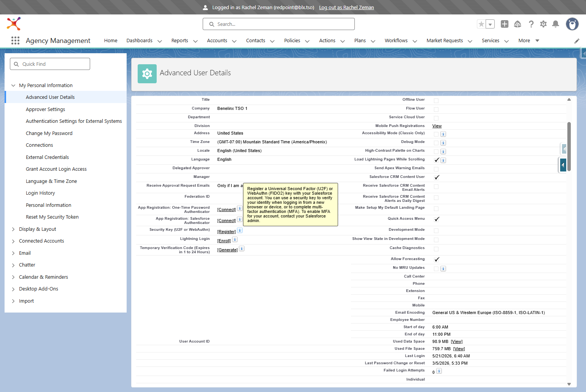Viewport: 586px width, 392px height.
Task: Expand the Display & Layout section
Action: pyautogui.click(x=13, y=229)
